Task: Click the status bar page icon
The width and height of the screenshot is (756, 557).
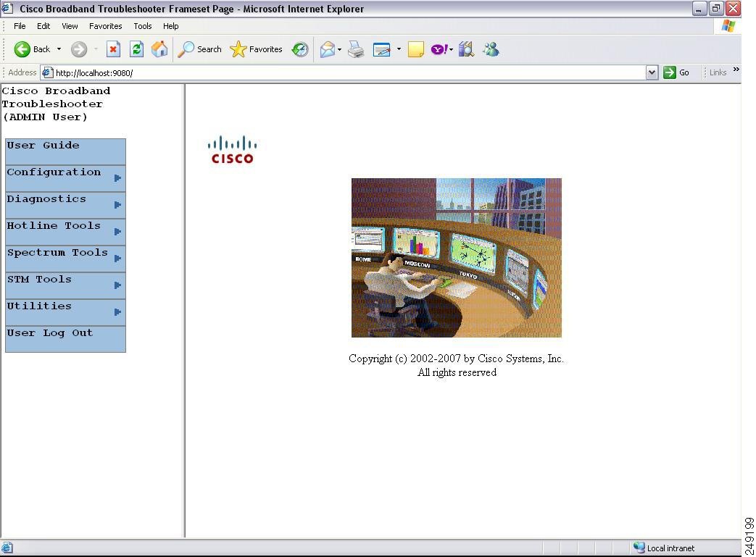Action: click(7, 548)
